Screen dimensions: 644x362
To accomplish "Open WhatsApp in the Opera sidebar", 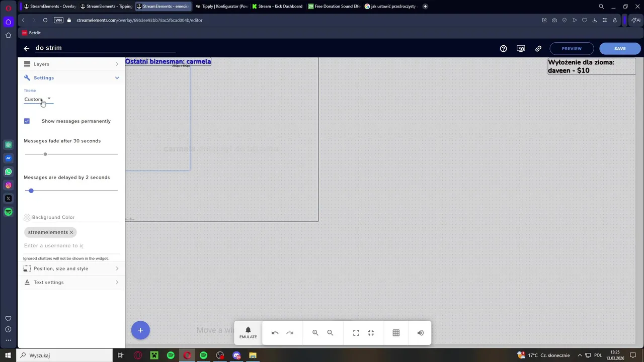I will coord(8,172).
